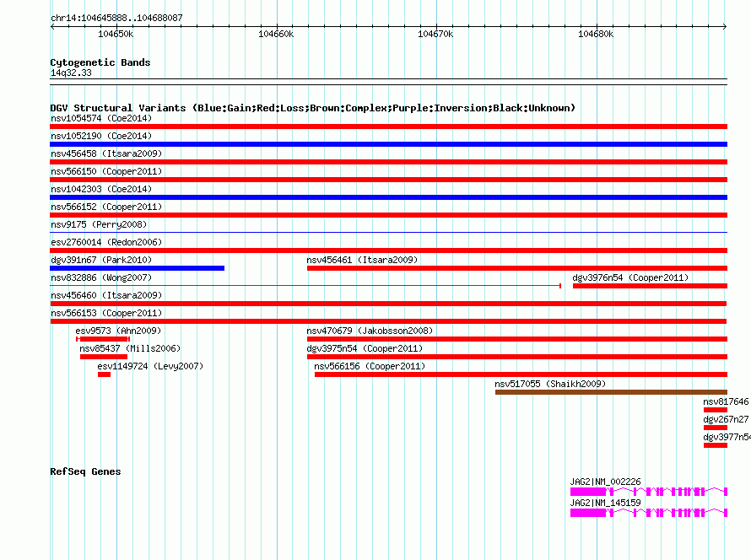Click the Cytogenetic Bands track title
This screenshot has height=560, width=751.
point(100,62)
